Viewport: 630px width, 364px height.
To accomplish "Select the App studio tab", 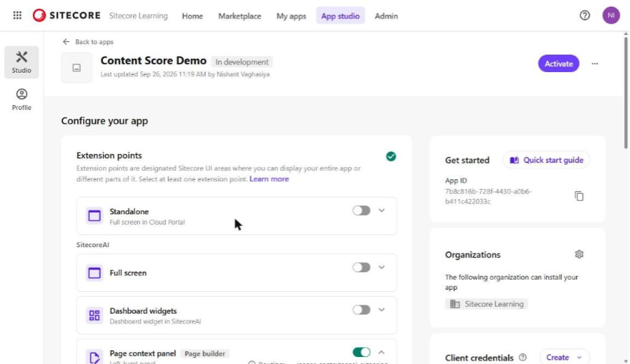I will click(340, 16).
